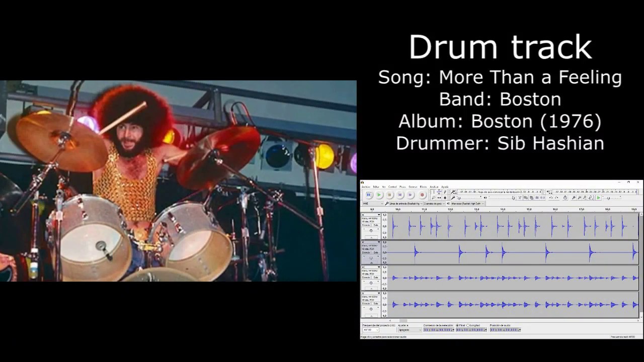
Task: Open the Altavoces playback device dropdown
Action: coord(467,204)
